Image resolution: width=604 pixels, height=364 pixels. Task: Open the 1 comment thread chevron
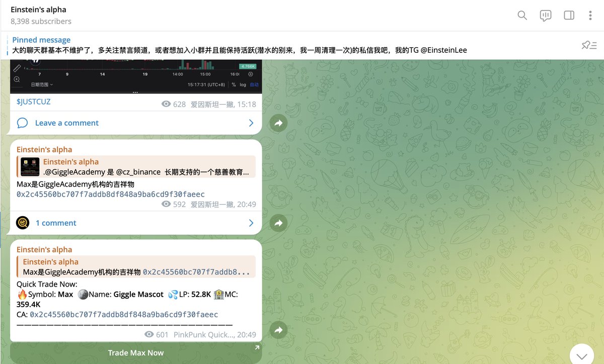coord(251,223)
